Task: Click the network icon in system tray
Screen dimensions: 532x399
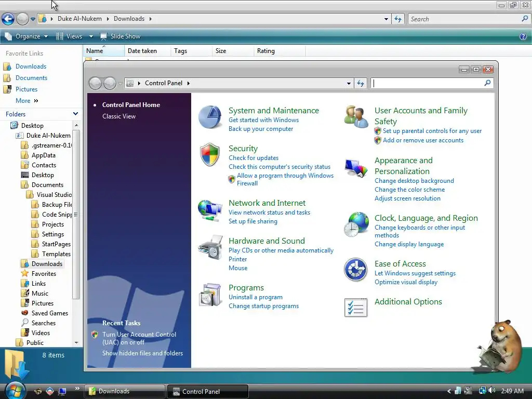Action: (x=482, y=391)
